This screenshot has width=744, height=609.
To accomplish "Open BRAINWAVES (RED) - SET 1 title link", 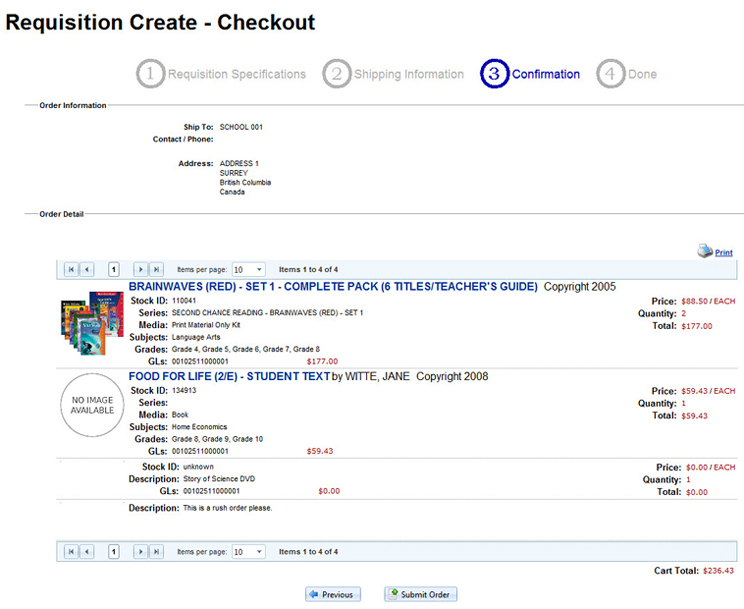I will pyautogui.click(x=333, y=286).
